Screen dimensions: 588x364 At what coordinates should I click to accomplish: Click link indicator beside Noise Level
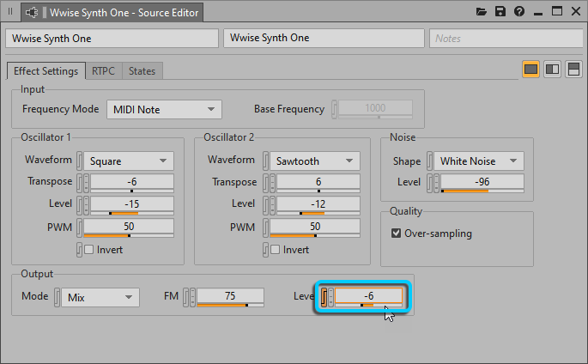point(437,184)
